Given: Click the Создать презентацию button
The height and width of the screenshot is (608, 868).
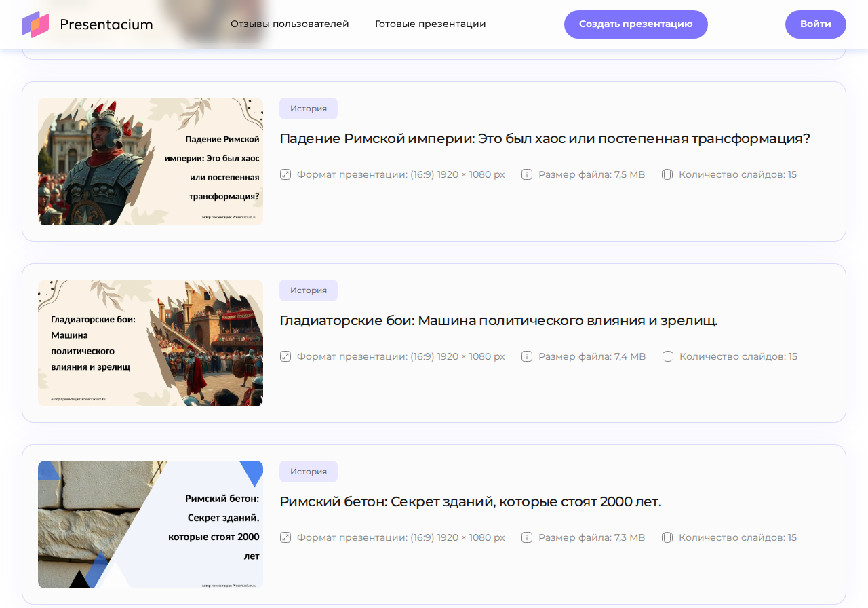Looking at the screenshot, I should tap(636, 24).
